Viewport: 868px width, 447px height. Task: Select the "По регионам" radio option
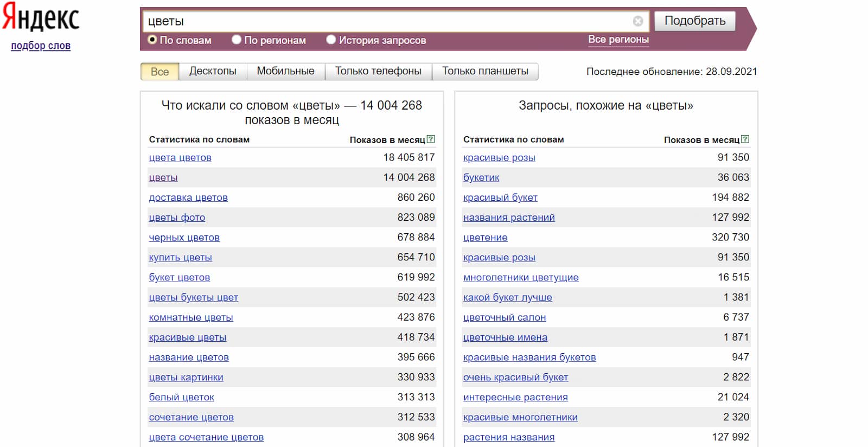(x=237, y=40)
